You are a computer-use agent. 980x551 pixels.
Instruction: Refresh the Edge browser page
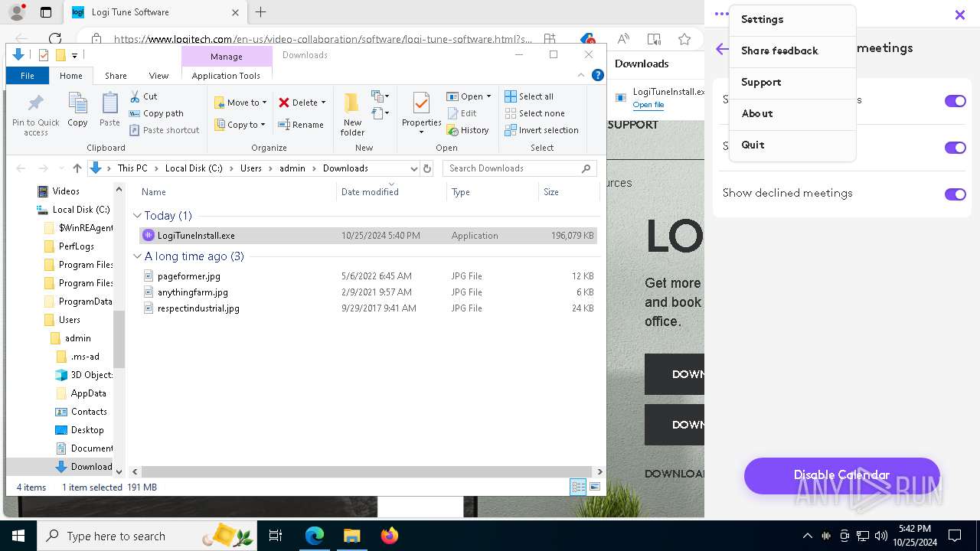click(x=54, y=39)
